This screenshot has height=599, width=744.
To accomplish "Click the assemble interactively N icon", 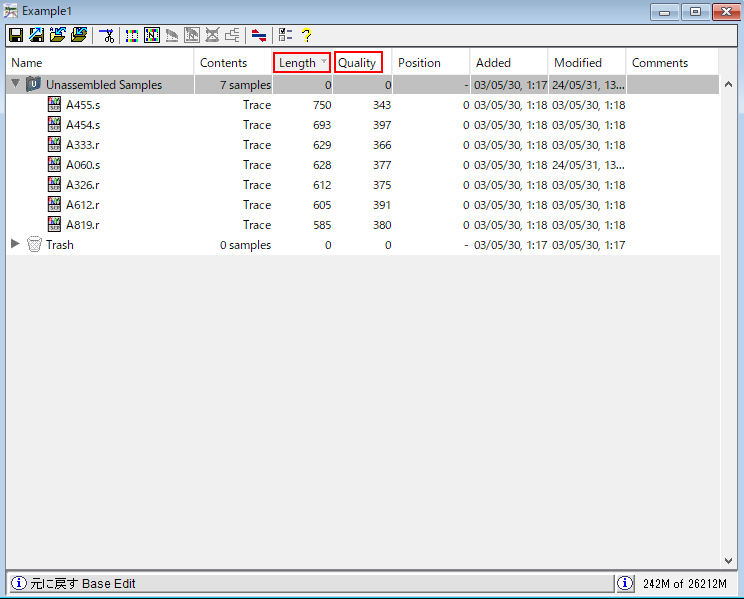I will (152, 35).
